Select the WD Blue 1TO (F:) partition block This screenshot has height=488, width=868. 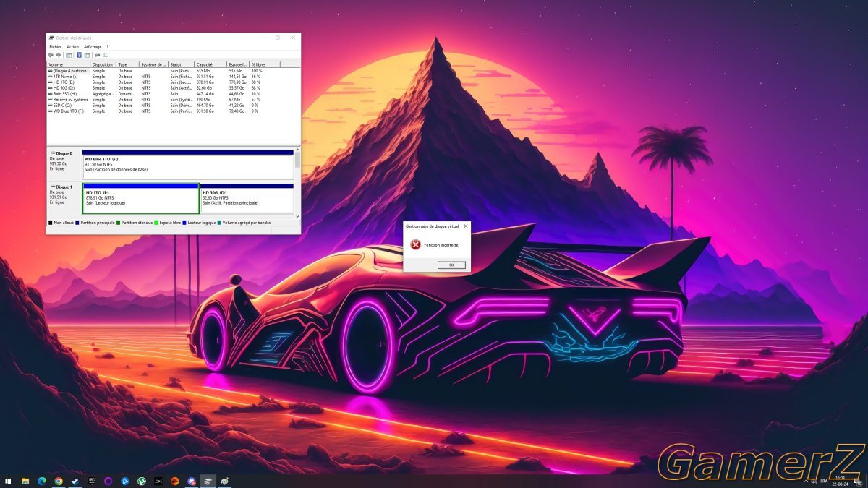(188, 166)
